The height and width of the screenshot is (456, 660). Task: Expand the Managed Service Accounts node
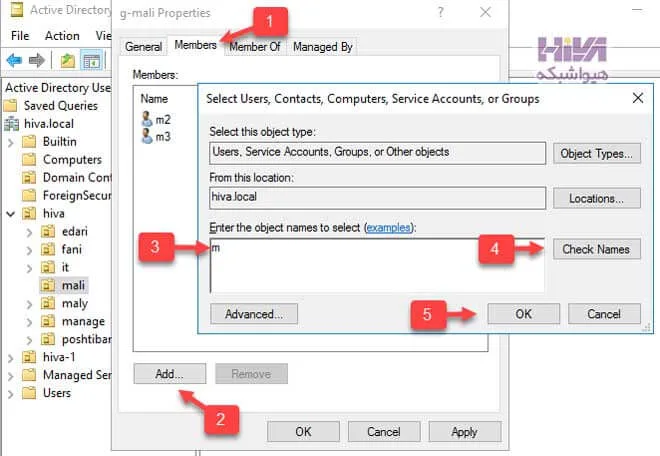(11, 376)
